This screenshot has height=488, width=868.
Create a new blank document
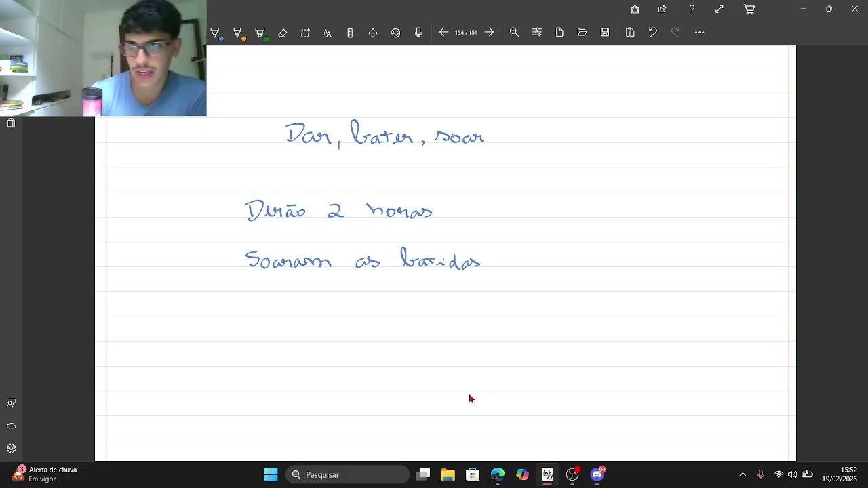point(559,32)
